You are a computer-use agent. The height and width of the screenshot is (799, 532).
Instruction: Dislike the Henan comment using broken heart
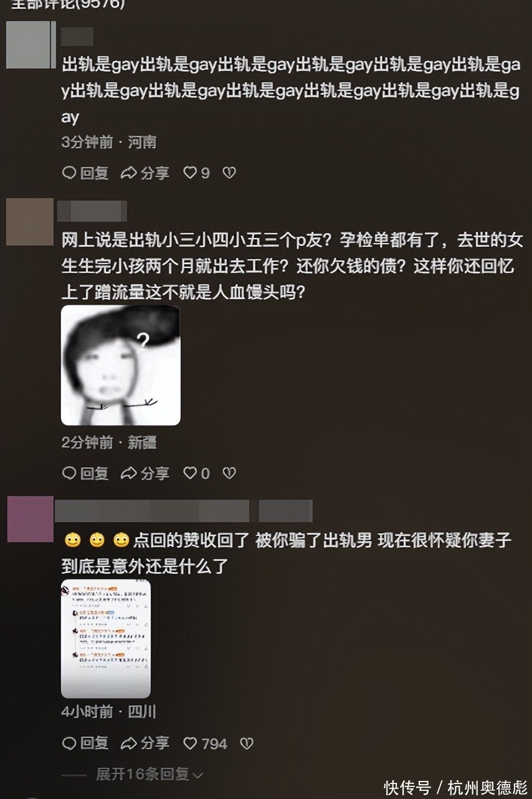pos(229,173)
